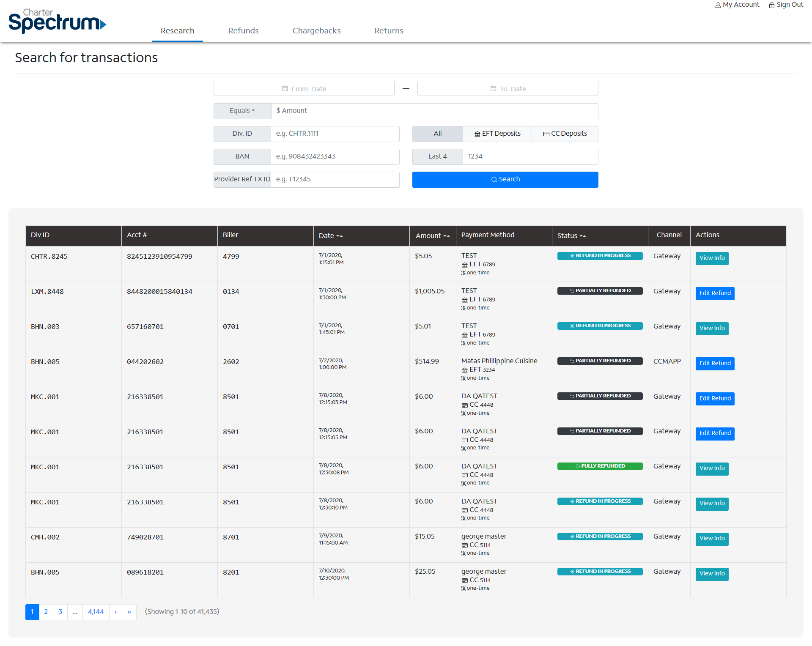The height and width of the screenshot is (646, 812).
Task: Open the Refunds tab
Action: tap(243, 31)
